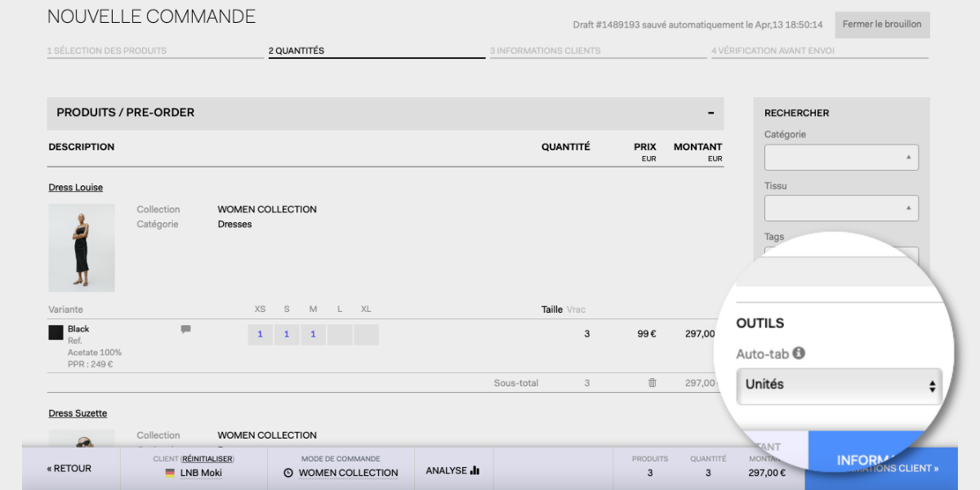This screenshot has height=490, width=980.
Task: Click the Dress Louise product thumbnail
Action: 82,248
